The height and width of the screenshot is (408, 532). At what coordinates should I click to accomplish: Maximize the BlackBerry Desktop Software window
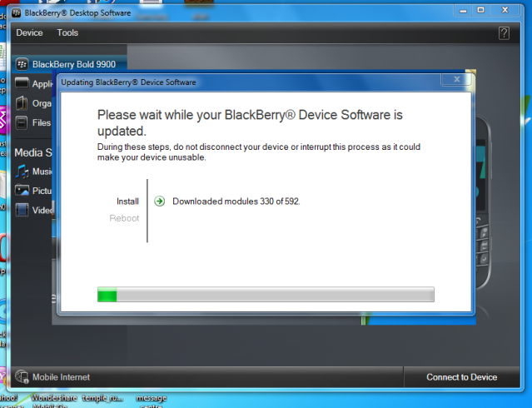(482, 11)
